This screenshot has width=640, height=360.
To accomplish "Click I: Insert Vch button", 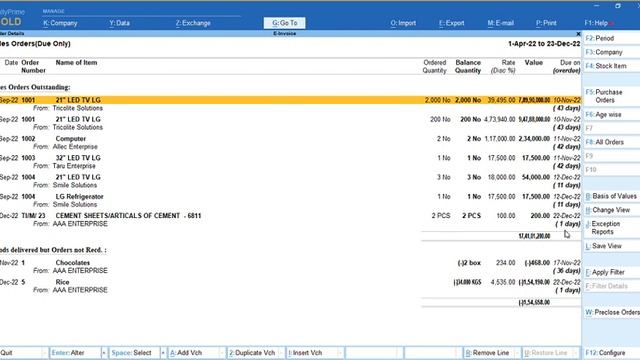I will pyautogui.click(x=311, y=353).
